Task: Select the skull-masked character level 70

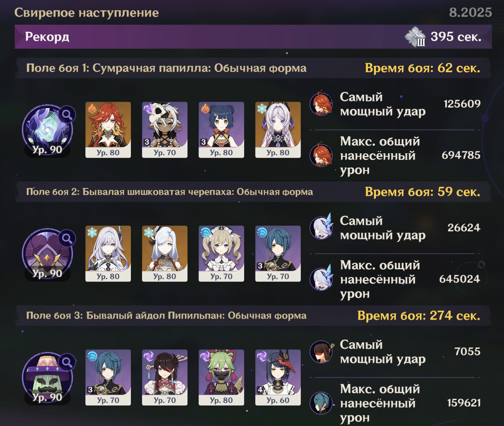Action: click(x=165, y=130)
